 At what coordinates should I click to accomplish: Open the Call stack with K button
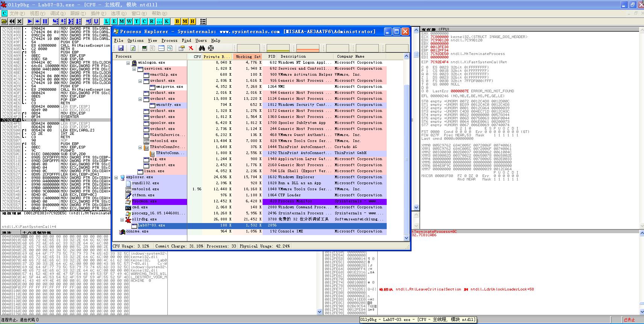[167, 21]
